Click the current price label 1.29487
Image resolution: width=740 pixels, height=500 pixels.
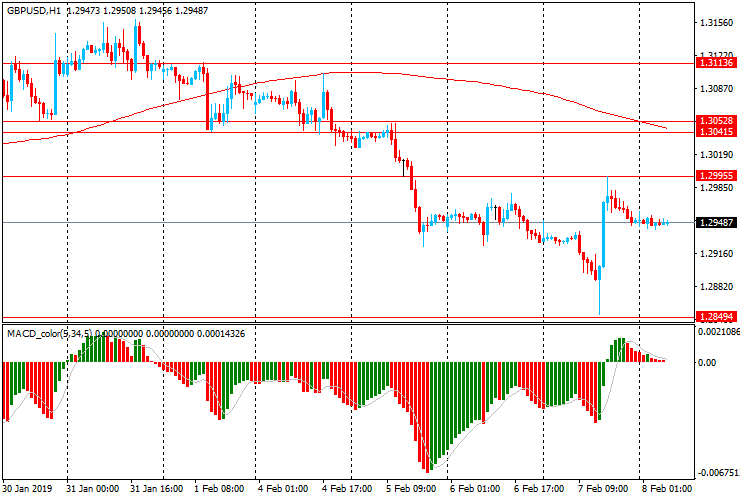717,222
